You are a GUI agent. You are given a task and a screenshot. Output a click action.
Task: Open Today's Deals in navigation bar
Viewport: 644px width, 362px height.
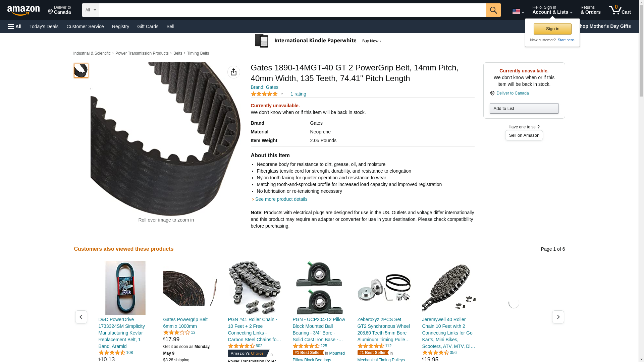tap(44, 26)
